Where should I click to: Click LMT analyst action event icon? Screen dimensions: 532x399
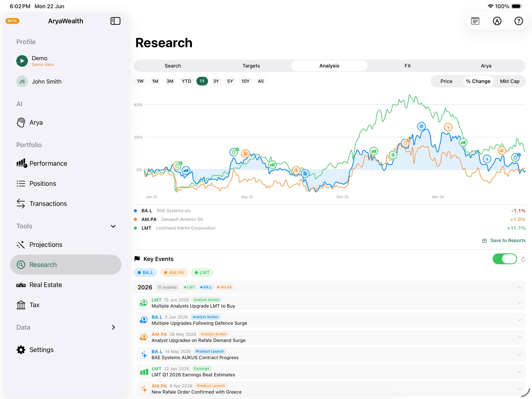(144, 303)
